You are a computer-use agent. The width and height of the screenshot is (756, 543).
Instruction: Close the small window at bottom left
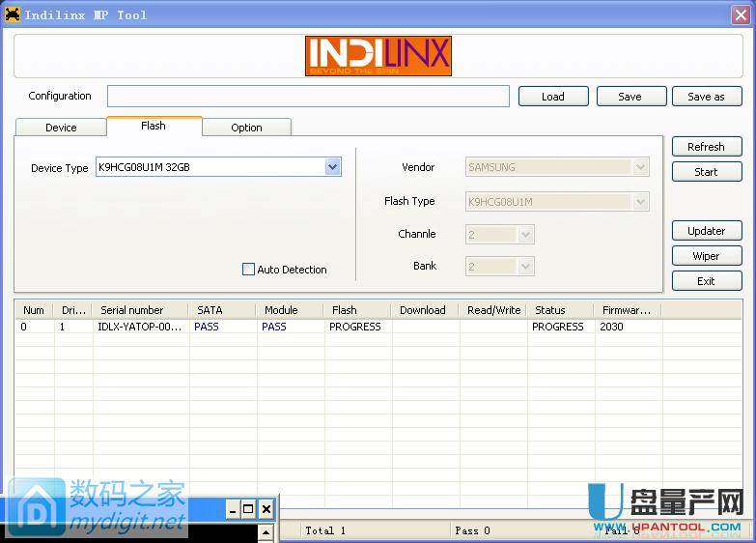[266, 509]
